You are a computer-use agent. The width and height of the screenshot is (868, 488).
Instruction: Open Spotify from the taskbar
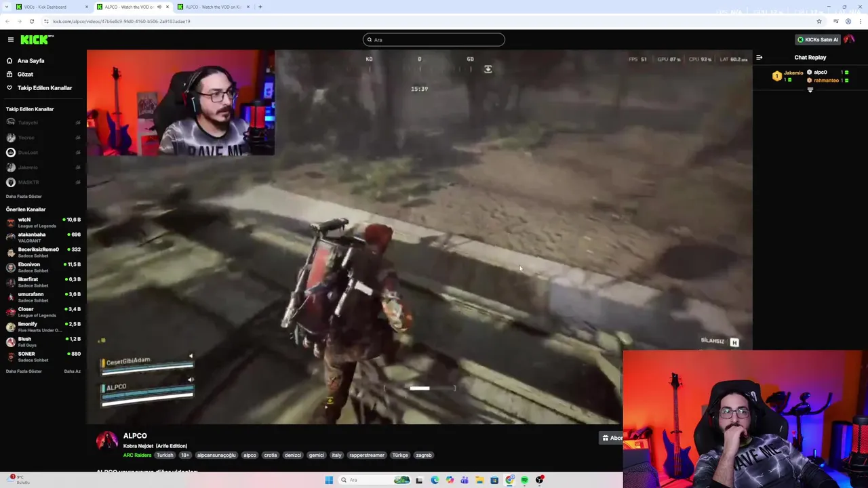tap(524, 480)
